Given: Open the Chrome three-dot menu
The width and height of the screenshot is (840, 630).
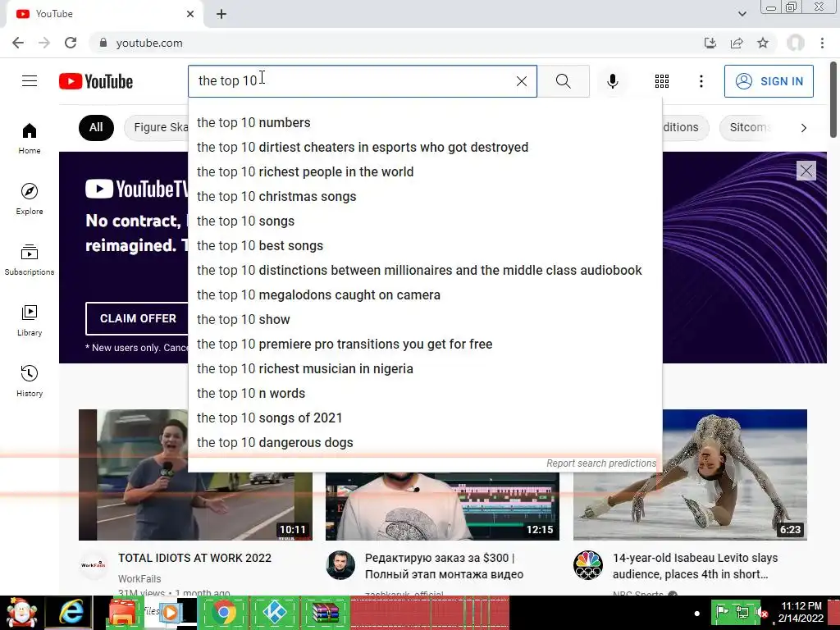Looking at the screenshot, I should (x=822, y=43).
